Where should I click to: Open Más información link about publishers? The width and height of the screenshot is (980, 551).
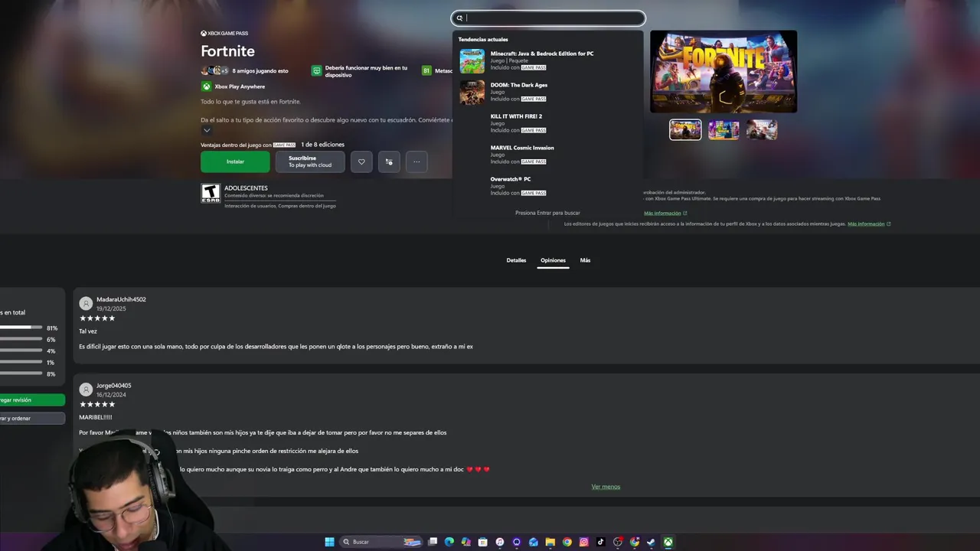(x=866, y=224)
